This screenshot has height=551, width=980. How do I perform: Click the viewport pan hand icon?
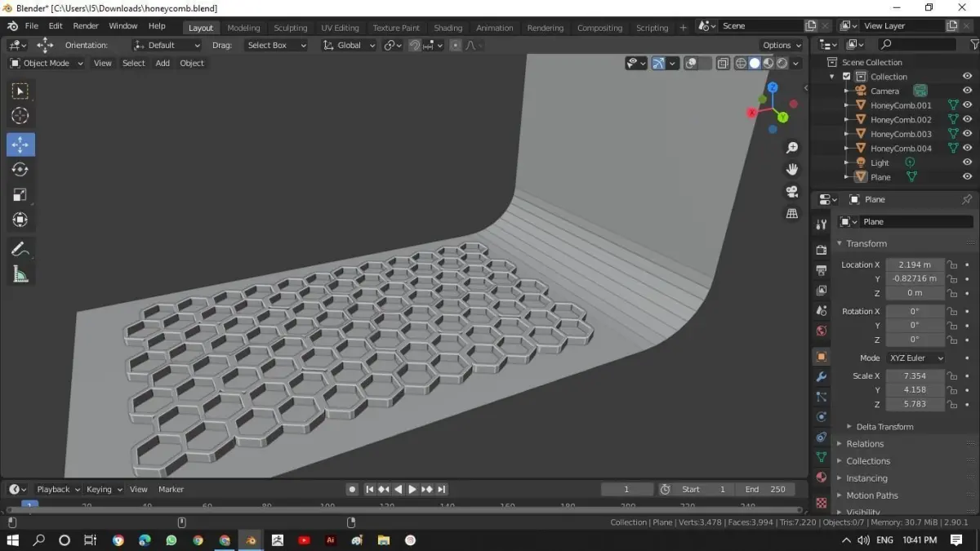[791, 169]
